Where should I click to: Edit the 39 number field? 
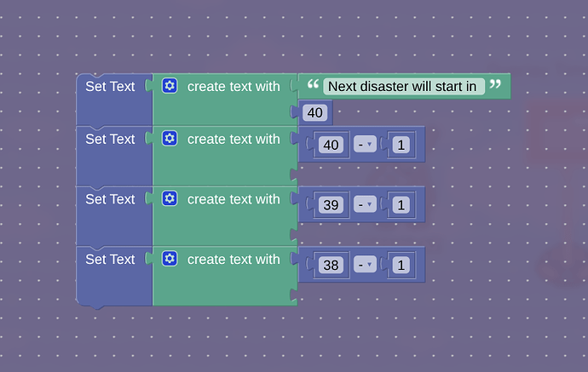click(x=331, y=205)
